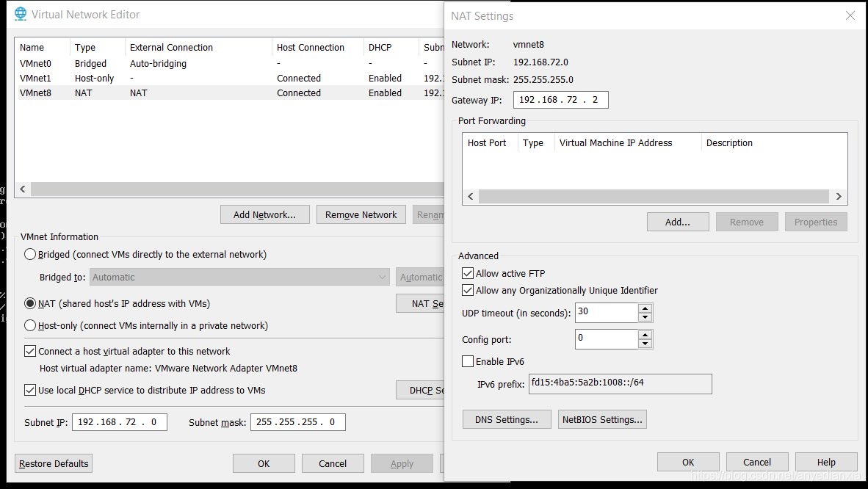Click the Type column in port forwarding

pos(536,143)
